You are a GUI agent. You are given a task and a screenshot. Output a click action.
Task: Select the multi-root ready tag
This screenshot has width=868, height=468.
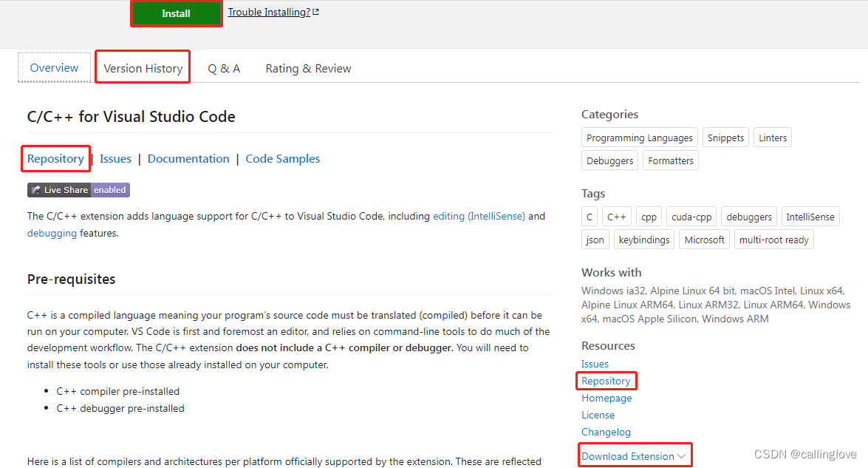pyautogui.click(x=774, y=240)
